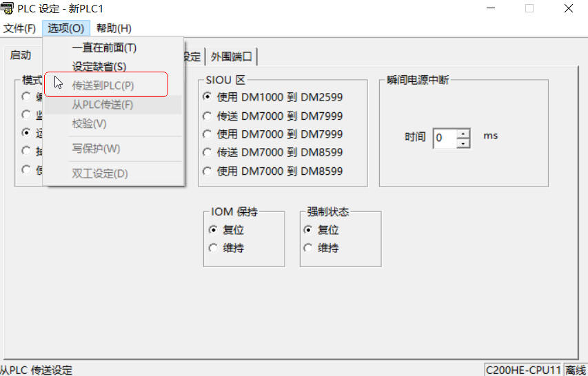588x376 pixels.
Task: Select the 使用 DM1000 到 DM2599 option
Action: coord(207,97)
